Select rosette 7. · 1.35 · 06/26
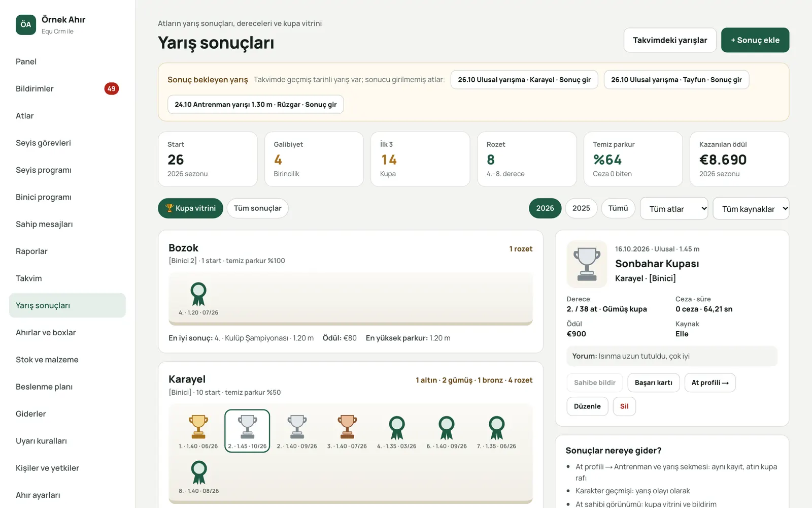This screenshot has height=508, width=812. pyautogui.click(x=496, y=431)
